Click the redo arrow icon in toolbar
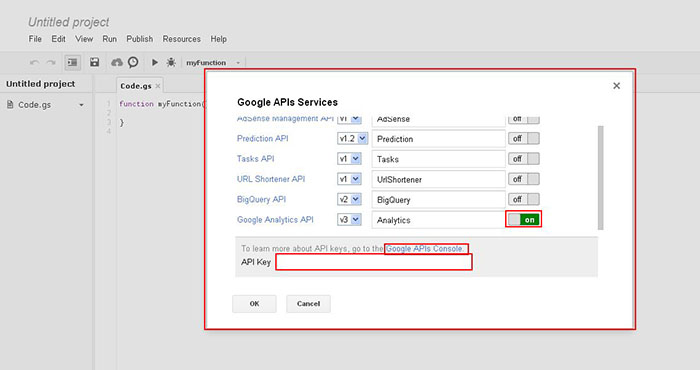This screenshot has width=700, height=370. pos(51,62)
